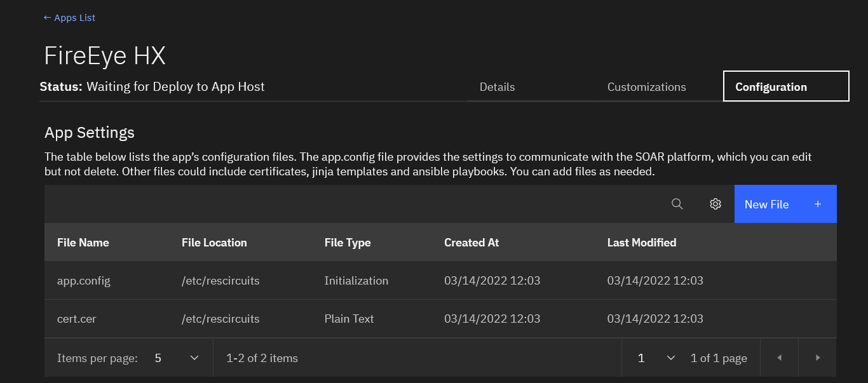The image size is (868, 383).
Task: Go to next page arrow
Action: pos(818,358)
